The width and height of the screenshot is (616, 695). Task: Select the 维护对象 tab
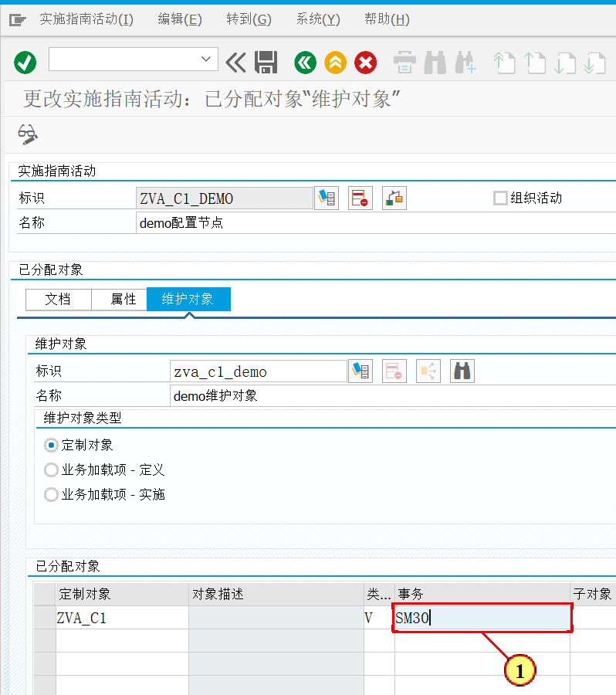(x=188, y=299)
